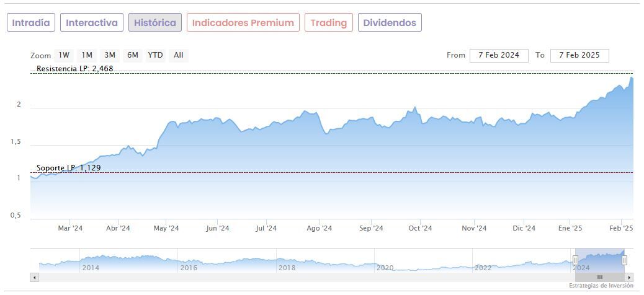Show All historical data

(179, 55)
